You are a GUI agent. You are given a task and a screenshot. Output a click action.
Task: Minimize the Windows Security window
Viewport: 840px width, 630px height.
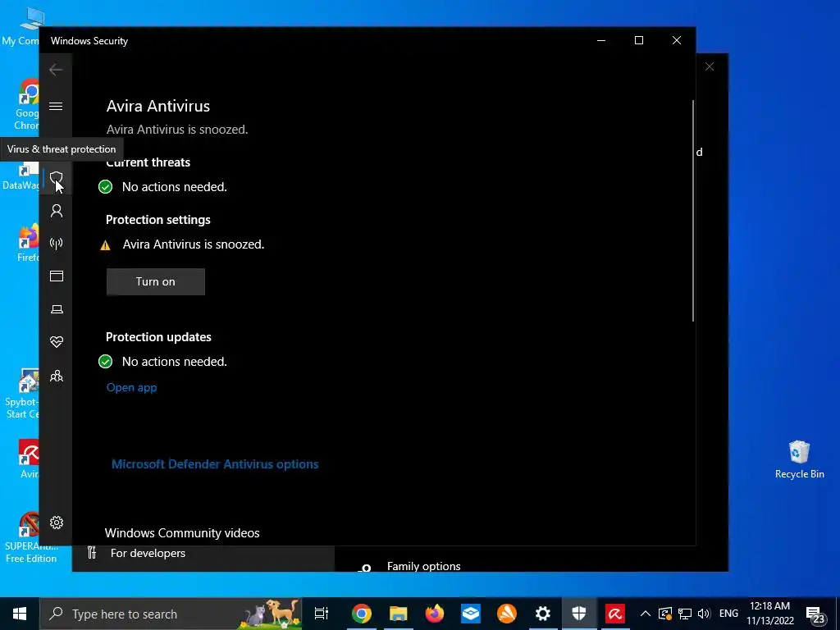pyautogui.click(x=601, y=41)
